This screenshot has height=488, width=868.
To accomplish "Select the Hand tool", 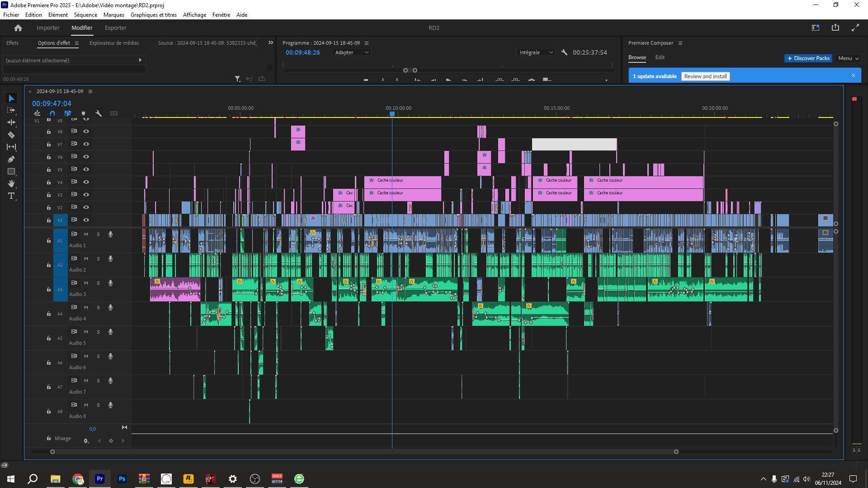I will pos(11,183).
